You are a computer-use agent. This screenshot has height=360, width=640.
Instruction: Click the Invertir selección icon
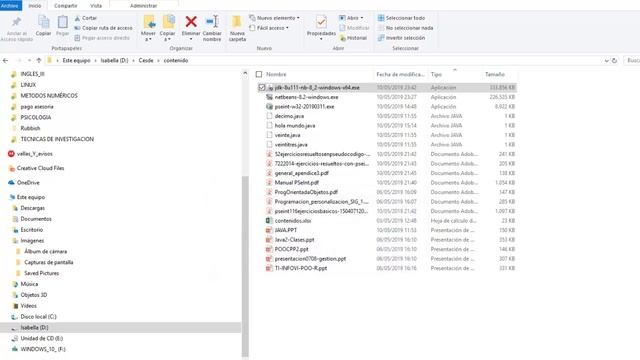coord(381,38)
